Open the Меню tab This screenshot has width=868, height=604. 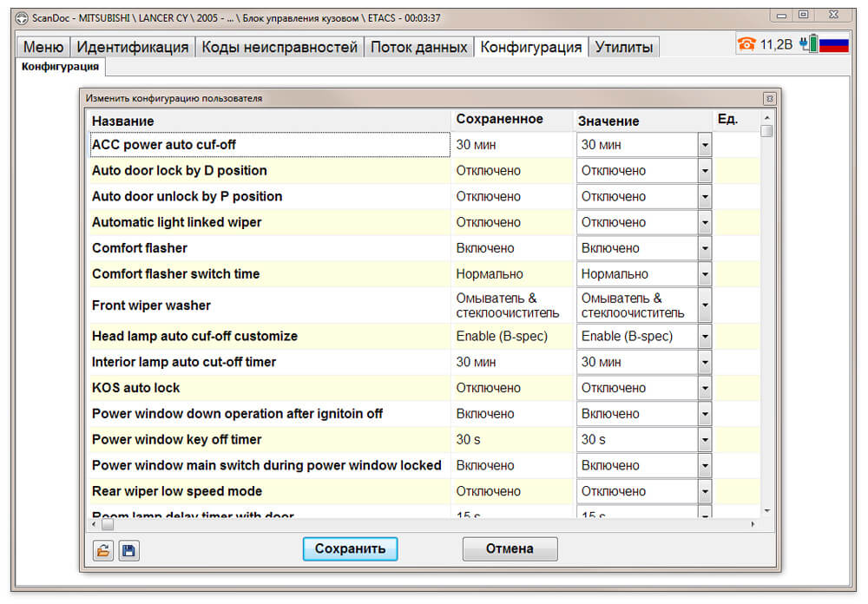coord(43,47)
